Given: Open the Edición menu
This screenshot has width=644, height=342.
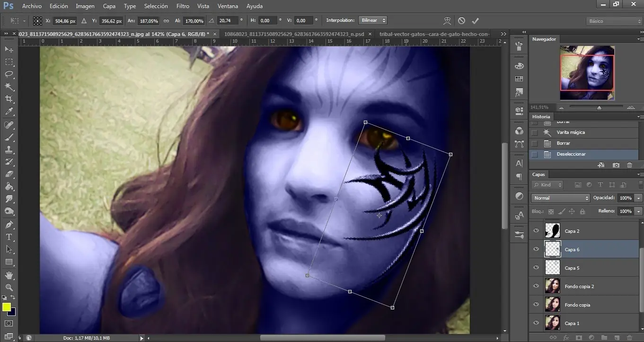Looking at the screenshot, I should pos(59,6).
